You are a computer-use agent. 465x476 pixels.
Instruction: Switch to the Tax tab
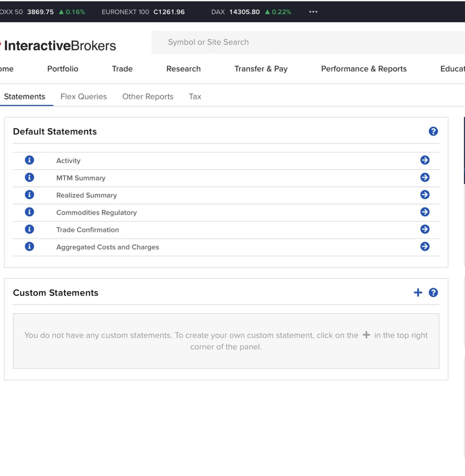[195, 97]
